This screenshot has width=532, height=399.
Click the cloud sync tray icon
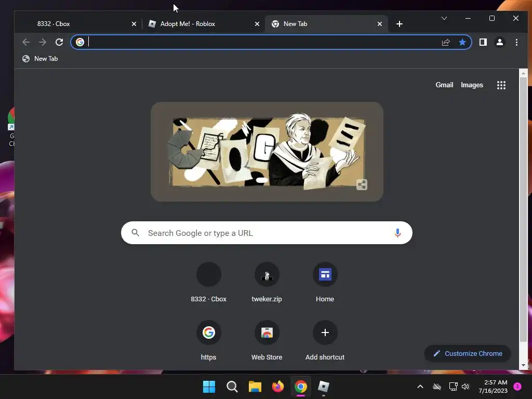pyautogui.click(x=437, y=387)
